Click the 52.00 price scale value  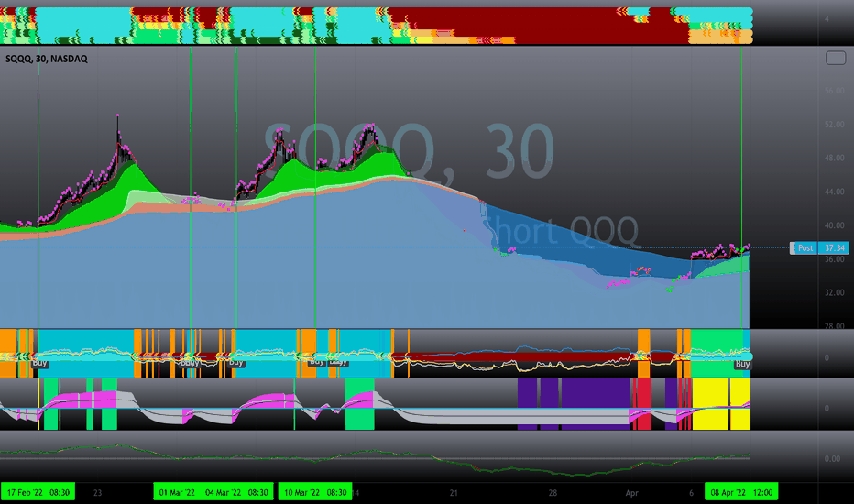click(834, 125)
